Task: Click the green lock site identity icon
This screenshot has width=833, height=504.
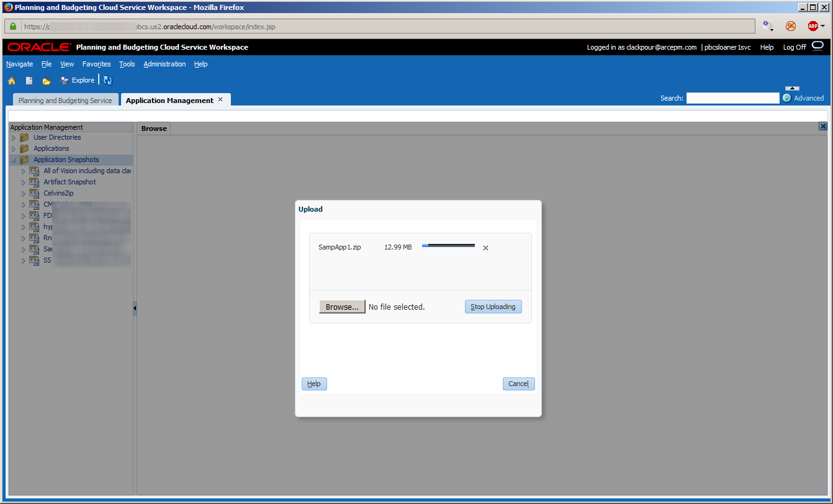Action: point(12,27)
